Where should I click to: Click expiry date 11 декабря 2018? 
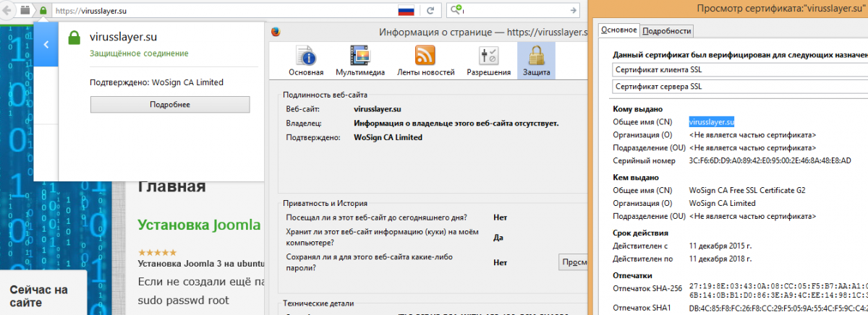(720, 259)
